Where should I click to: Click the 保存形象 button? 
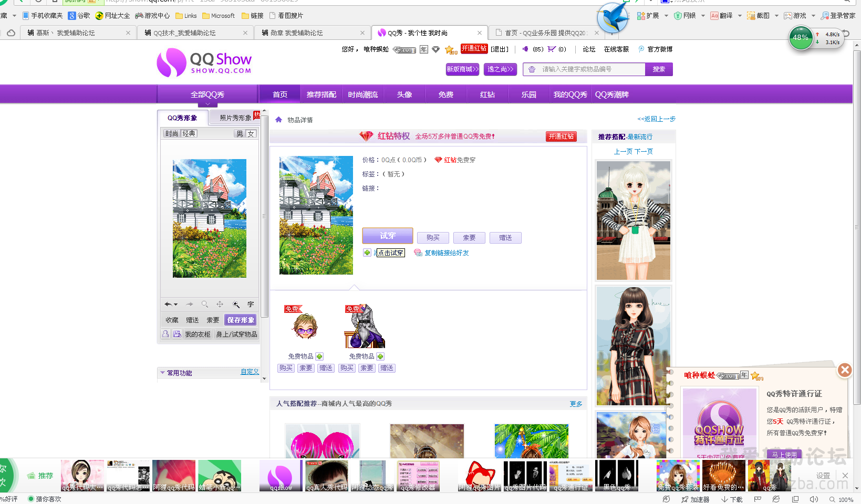(x=241, y=320)
